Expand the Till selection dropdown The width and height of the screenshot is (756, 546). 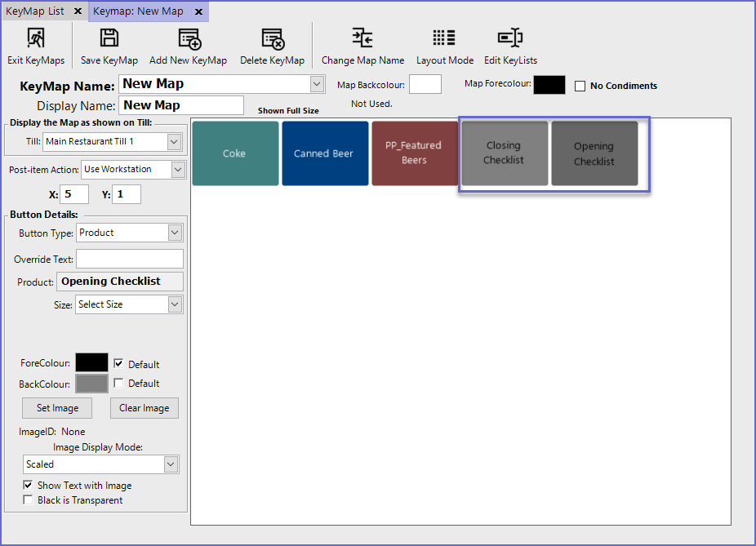click(x=173, y=142)
